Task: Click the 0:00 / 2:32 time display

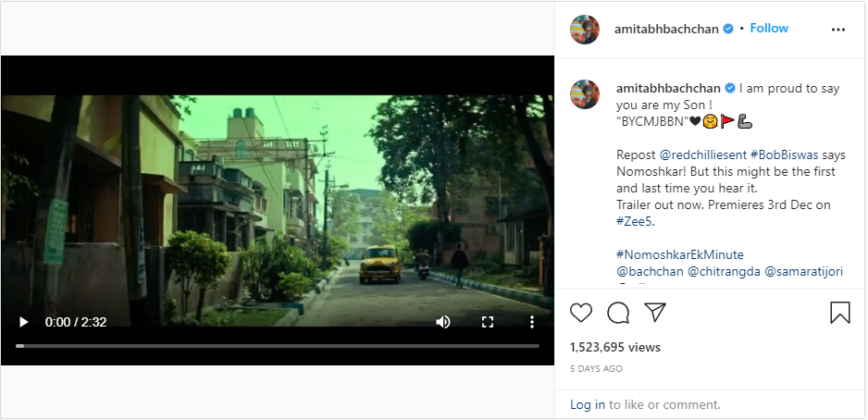Action: 76,322
